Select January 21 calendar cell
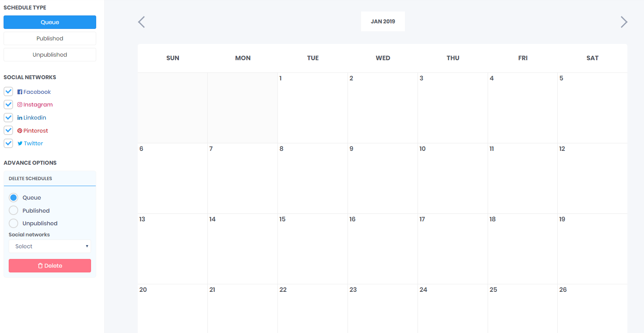644x333 pixels. (x=243, y=309)
